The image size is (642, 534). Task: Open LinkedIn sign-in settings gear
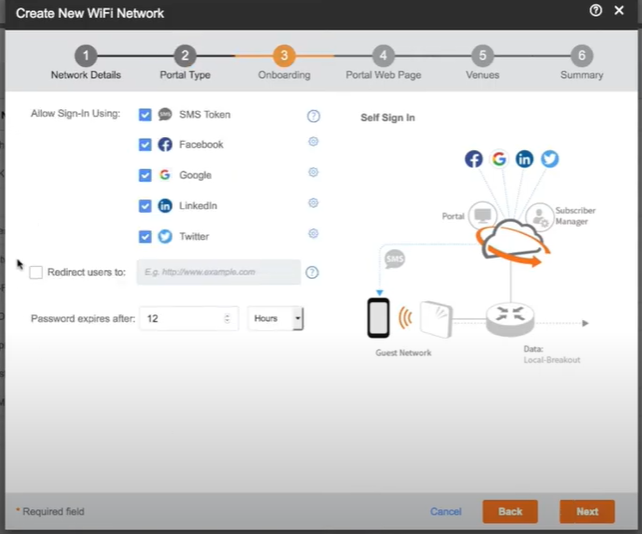click(313, 203)
